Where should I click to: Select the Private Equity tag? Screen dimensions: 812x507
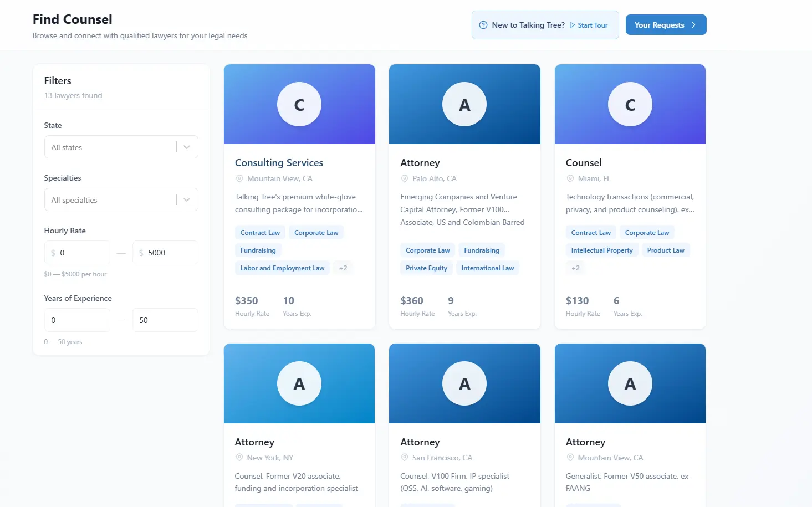[426, 268]
